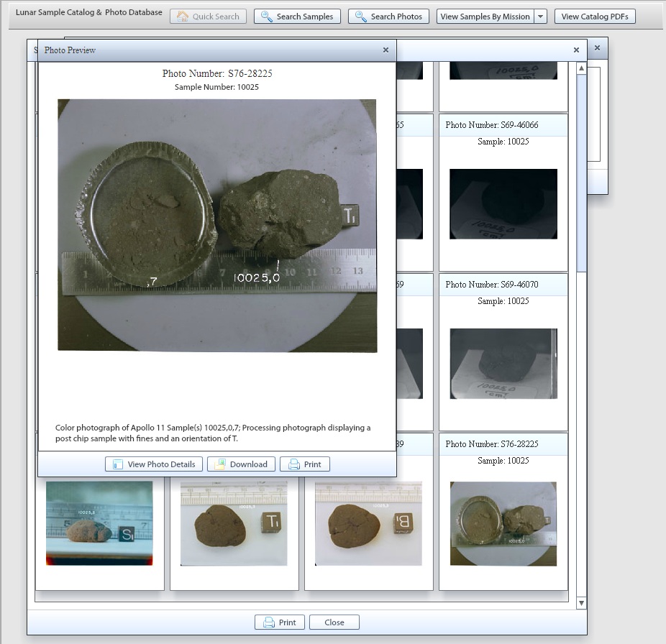Viewport: 666px width, 644px height.
Task: Click the Search Photos magnifier icon
Action: pos(361,17)
